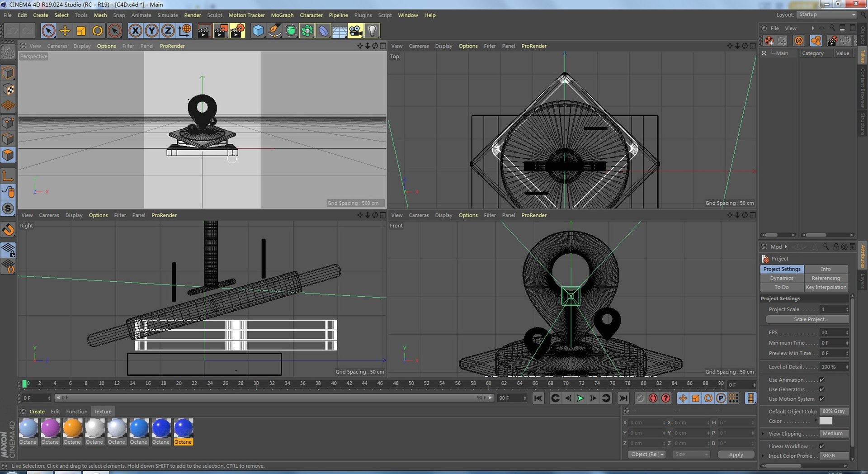Open the Simulate menu
This screenshot has height=474, width=868.
pos(168,15)
